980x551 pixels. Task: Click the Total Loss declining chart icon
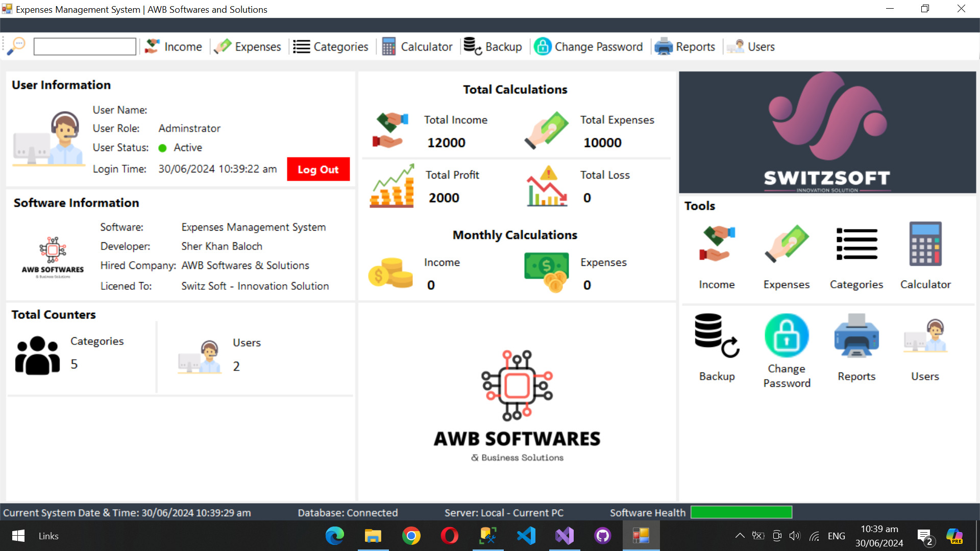547,186
